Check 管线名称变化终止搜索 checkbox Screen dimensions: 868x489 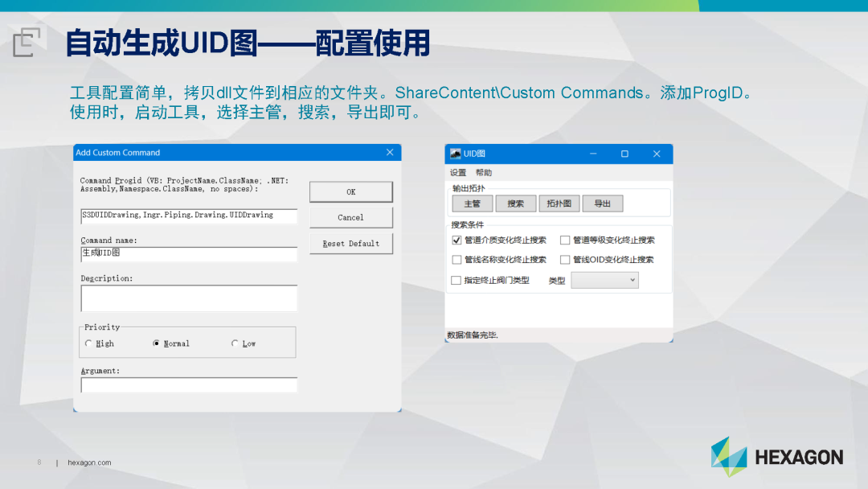(x=457, y=260)
